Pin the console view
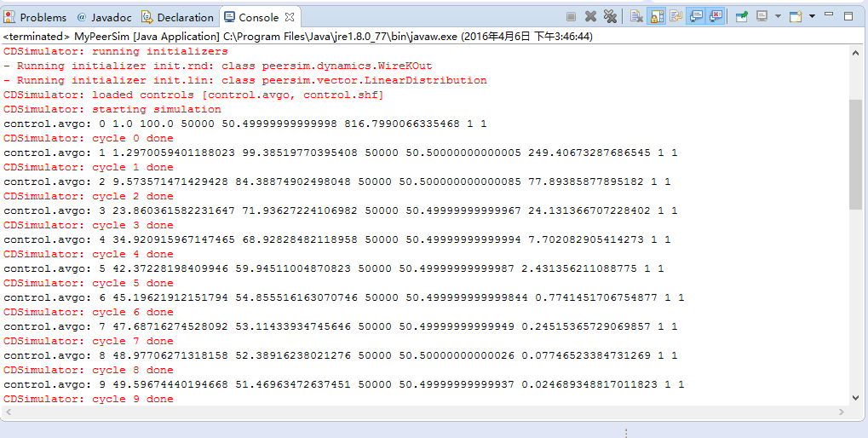868x438 pixels. [x=742, y=17]
